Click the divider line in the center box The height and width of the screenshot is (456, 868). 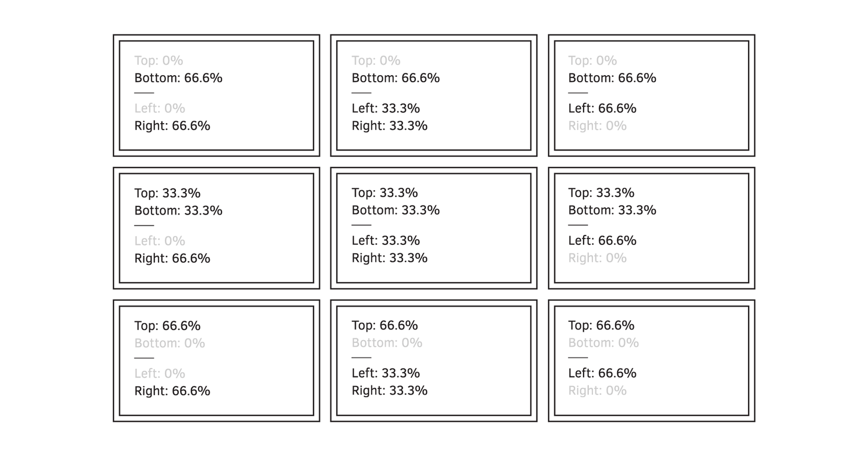pos(361,225)
